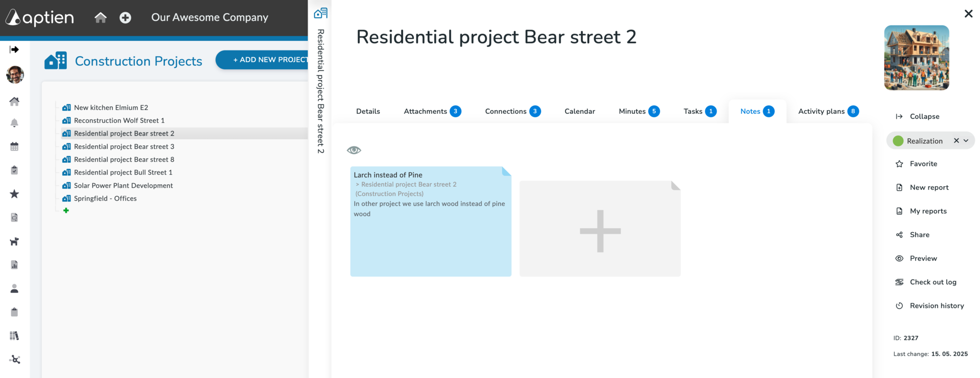Image resolution: width=980 pixels, height=378 pixels.
Task: Click the Check out log icon
Action: 899,282
